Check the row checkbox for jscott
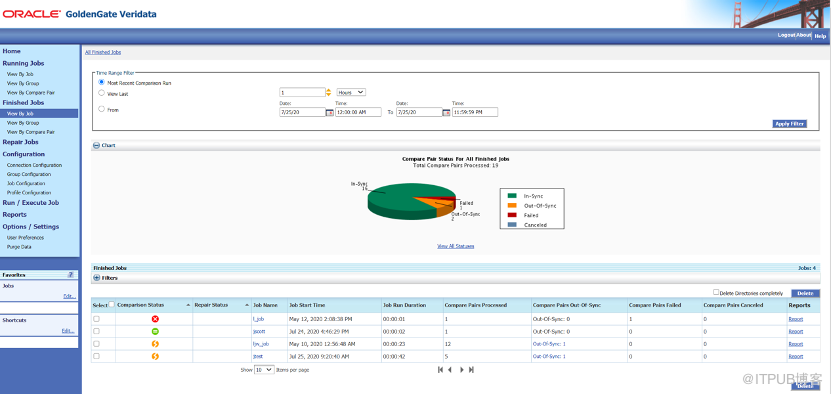The image size is (832, 394). [x=96, y=331]
